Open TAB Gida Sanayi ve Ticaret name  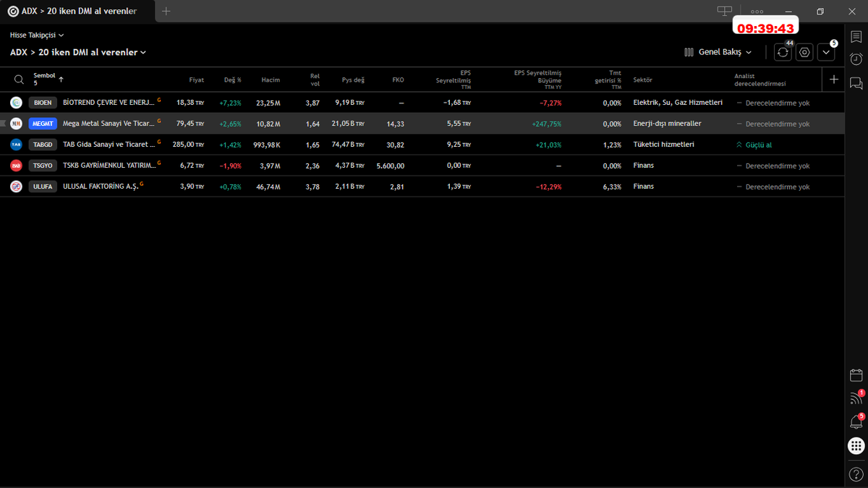click(x=109, y=145)
